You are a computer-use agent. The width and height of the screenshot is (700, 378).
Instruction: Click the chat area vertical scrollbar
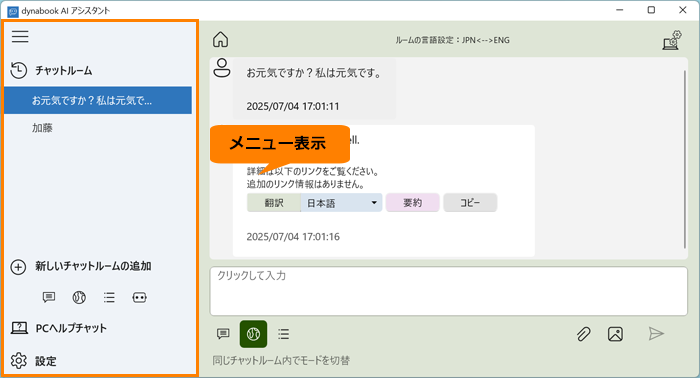coord(685,159)
